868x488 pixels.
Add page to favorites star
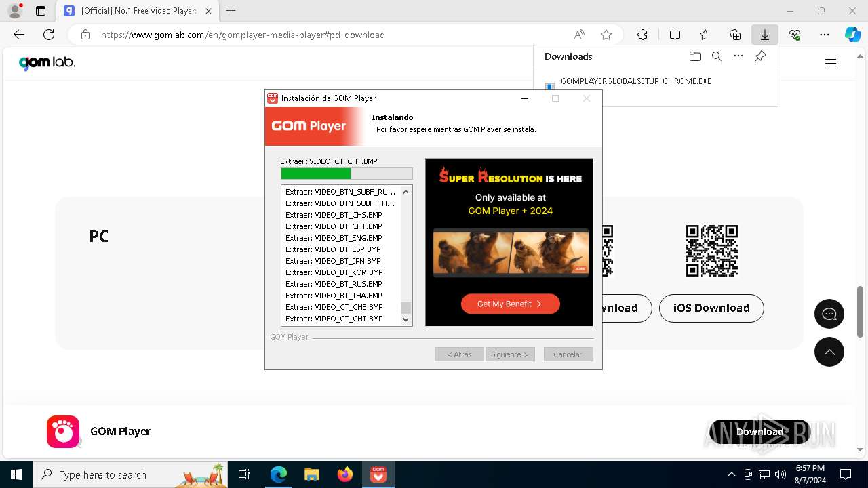tap(606, 35)
